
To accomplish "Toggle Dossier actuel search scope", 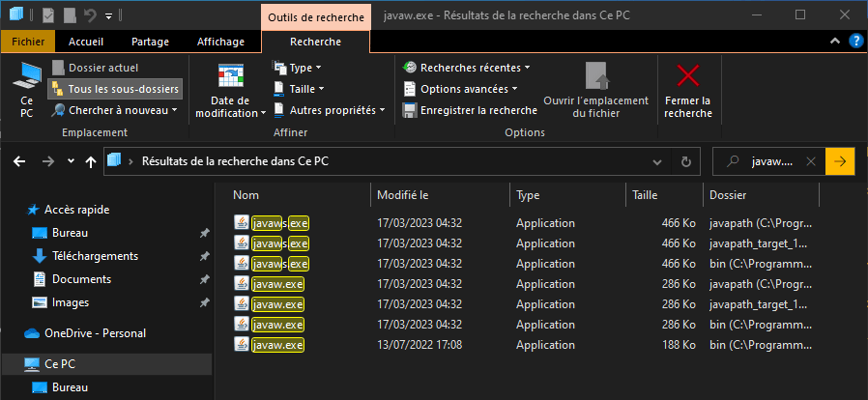I will click(x=96, y=68).
